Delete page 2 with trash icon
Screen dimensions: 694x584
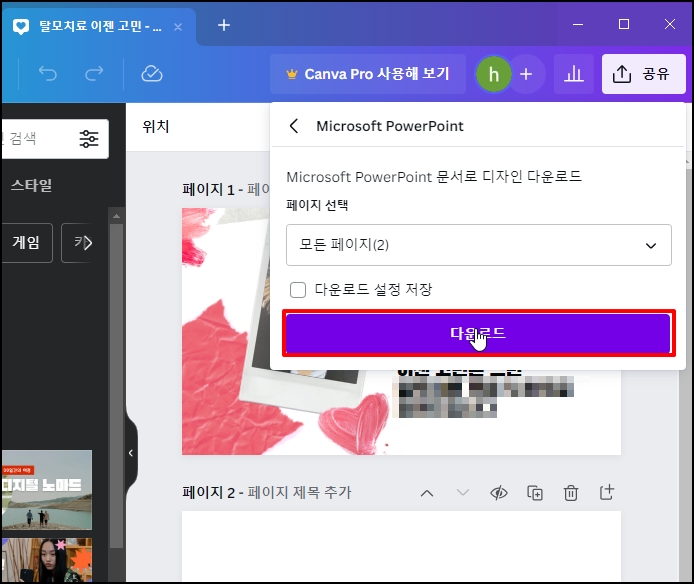(571, 493)
